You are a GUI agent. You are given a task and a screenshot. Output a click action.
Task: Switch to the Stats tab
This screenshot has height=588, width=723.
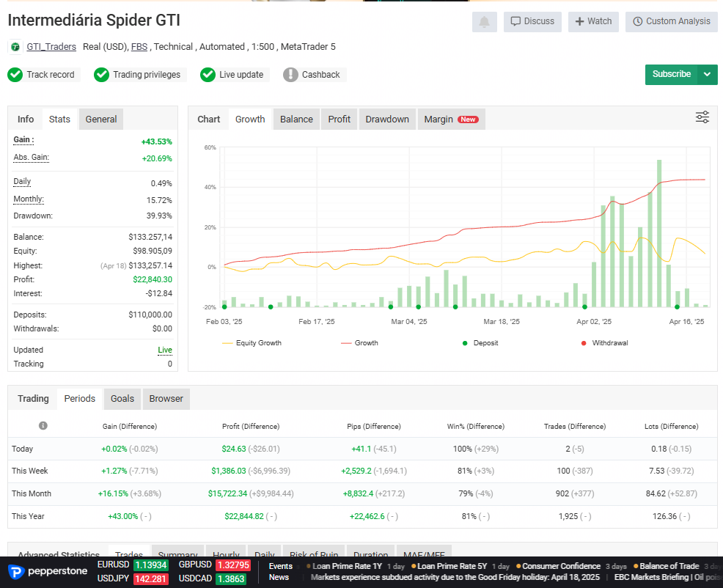[x=59, y=119]
